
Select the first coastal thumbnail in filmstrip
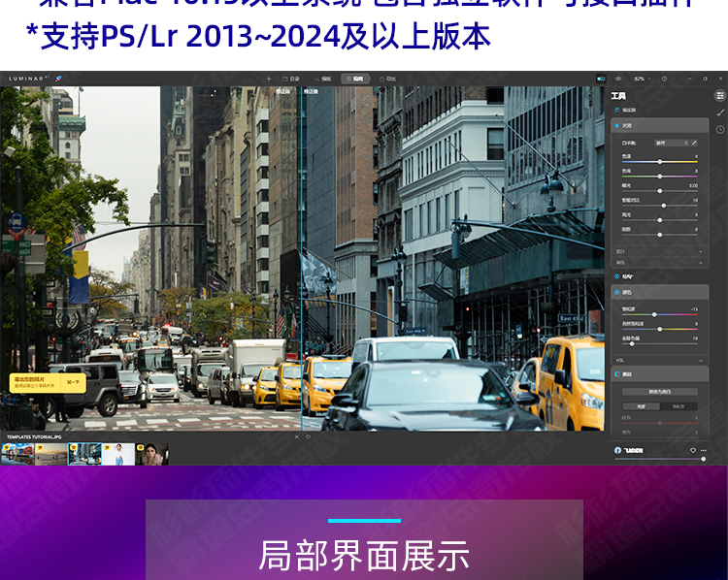17,454
